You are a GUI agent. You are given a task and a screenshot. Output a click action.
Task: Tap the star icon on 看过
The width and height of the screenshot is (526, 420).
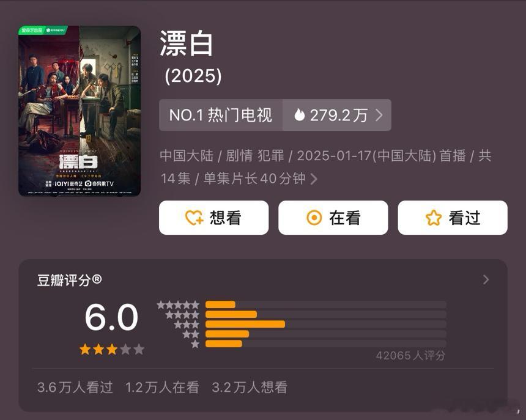434,218
